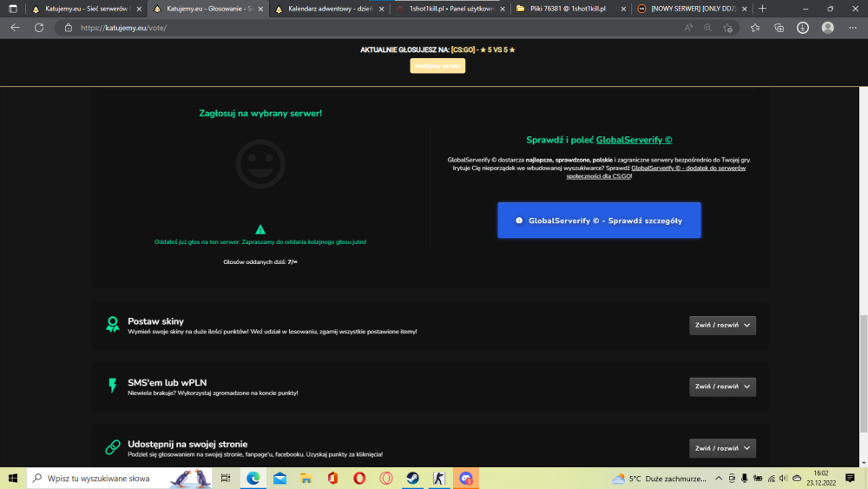Click the green warning triangle icon
This screenshot has width=868, height=489.
(260, 229)
